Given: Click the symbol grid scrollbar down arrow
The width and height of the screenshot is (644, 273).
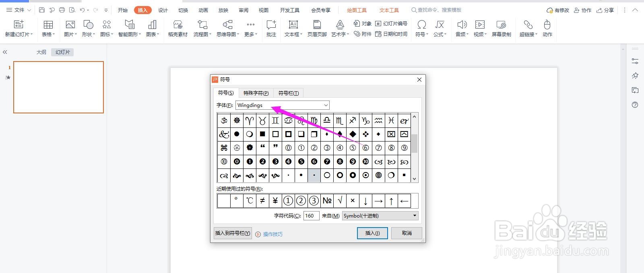Looking at the screenshot, I should coord(415,179).
